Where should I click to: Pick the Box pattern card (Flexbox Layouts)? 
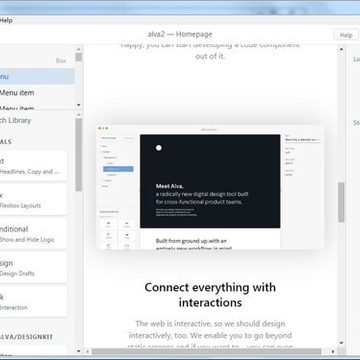(x=33, y=199)
